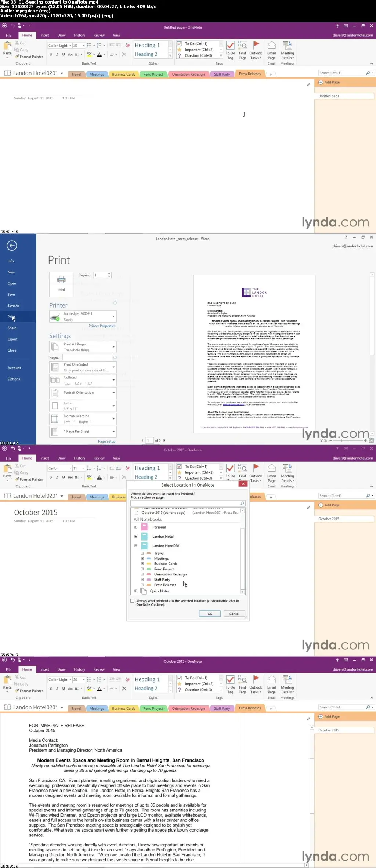Apply font color in the Untitled page OneNote window
Image resolution: width=376 pixels, height=868 pixels.
(x=99, y=54)
